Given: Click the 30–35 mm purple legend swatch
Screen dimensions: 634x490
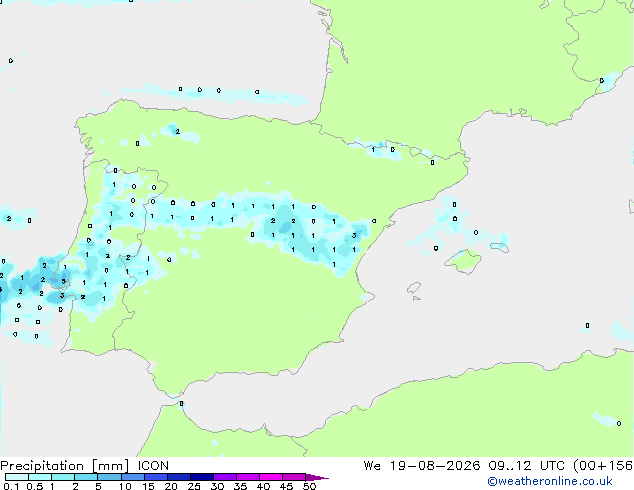Looking at the screenshot, I should 224,477.
